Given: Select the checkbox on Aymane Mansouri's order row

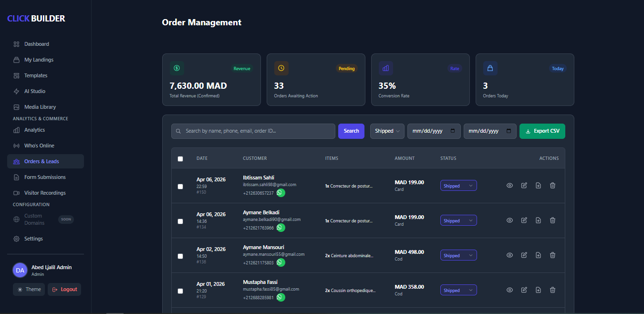Looking at the screenshot, I should [x=180, y=256].
